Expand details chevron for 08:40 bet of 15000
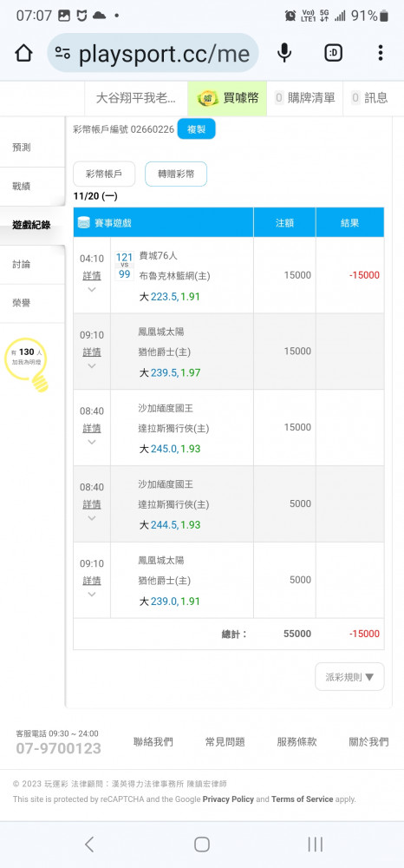 pos(92,442)
